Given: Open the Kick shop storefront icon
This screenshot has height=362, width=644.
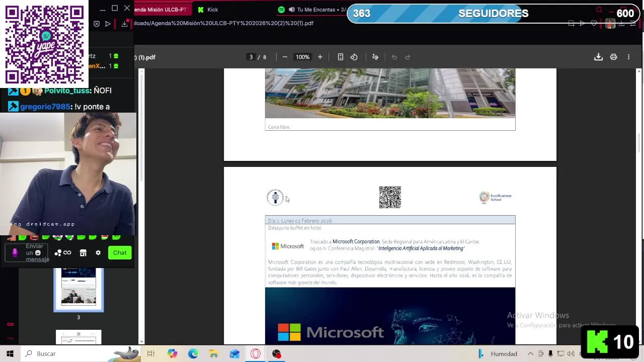Looking at the screenshot, I should click(x=83, y=253).
